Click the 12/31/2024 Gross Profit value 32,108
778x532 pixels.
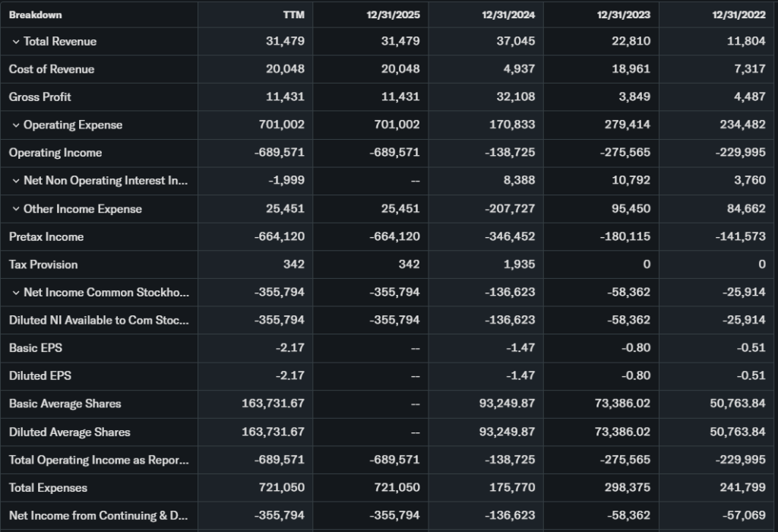coord(515,97)
